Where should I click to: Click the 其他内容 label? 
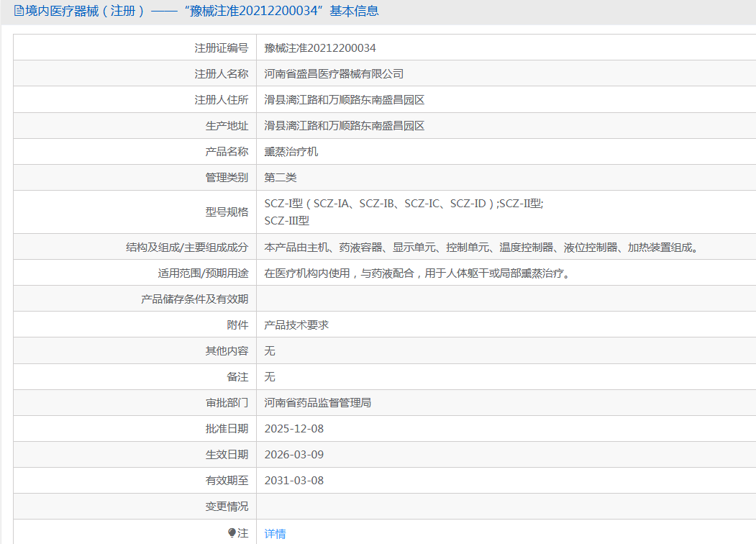coord(227,351)
